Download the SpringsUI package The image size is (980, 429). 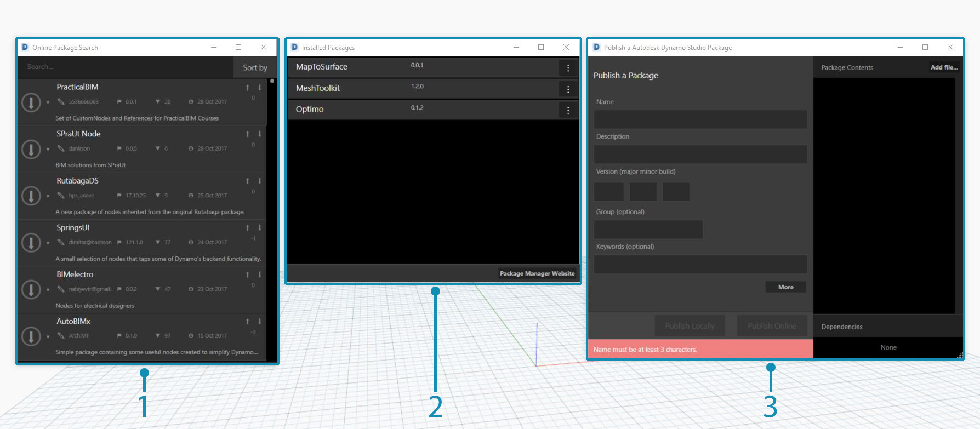click(x=31, y=243)
